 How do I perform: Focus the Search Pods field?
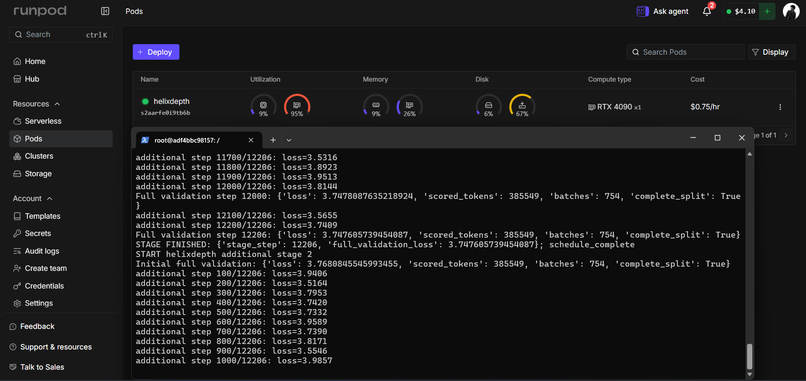pyautogui.click(x=686, y=52)
